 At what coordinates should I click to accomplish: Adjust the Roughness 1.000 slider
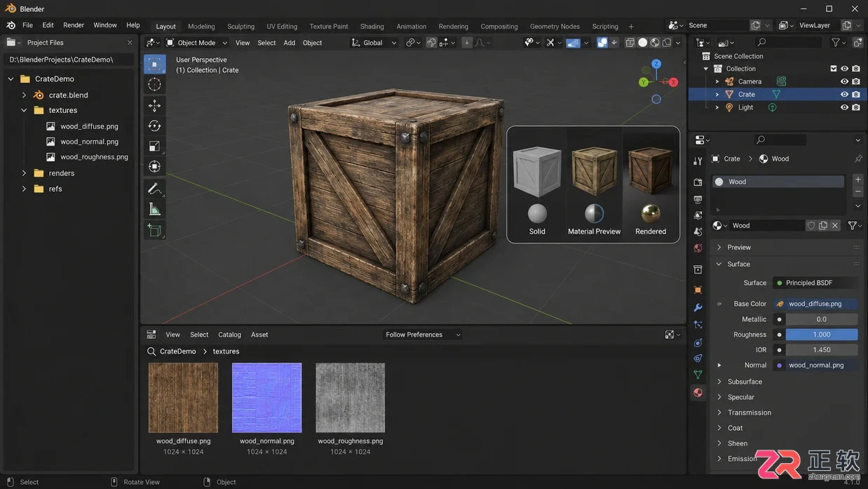coord(822,335)
